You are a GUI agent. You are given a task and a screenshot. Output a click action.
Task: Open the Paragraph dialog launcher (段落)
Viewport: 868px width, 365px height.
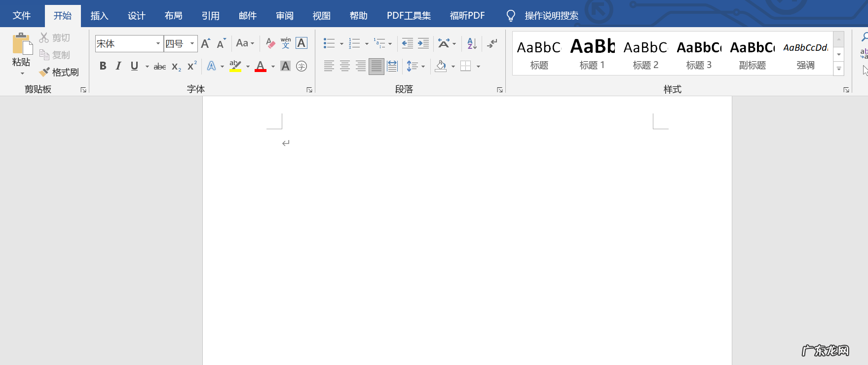tap(500, 90)
